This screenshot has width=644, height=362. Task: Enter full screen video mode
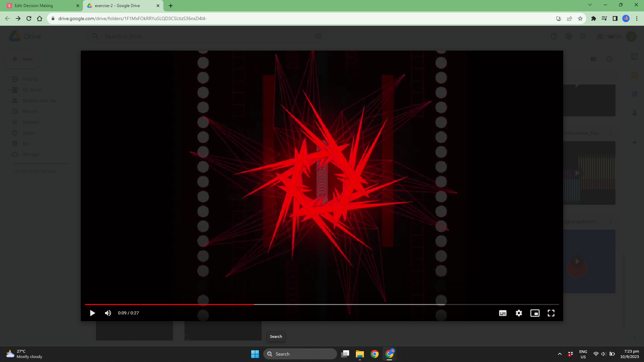551,313
